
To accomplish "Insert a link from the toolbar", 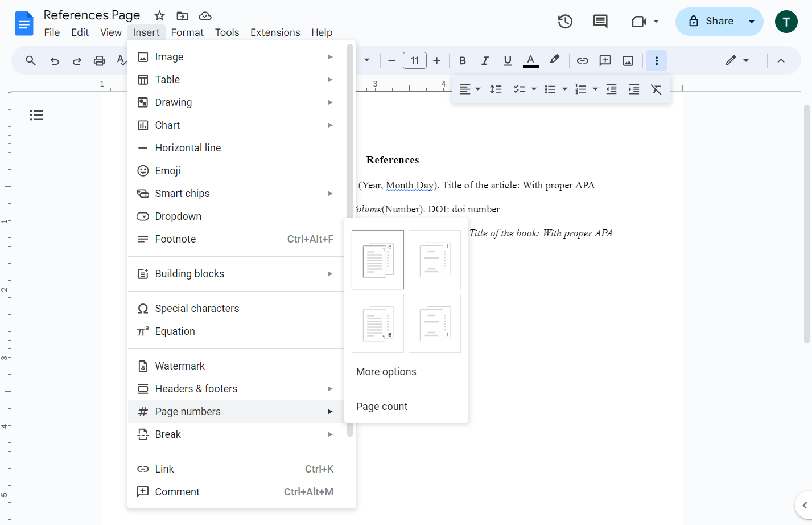I will [x=582, y=60].
